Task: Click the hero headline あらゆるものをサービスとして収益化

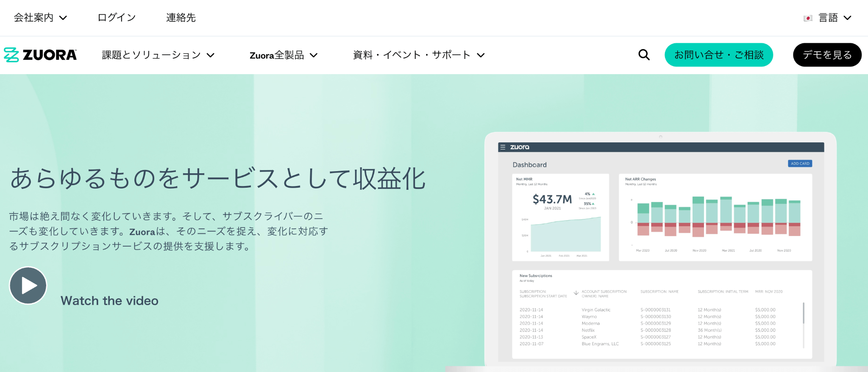Action: point(218,178)
